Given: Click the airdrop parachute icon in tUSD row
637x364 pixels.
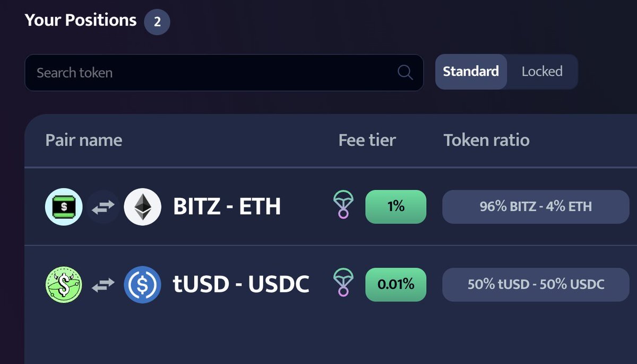Looking at the screenshot, I should click(343, 283).
